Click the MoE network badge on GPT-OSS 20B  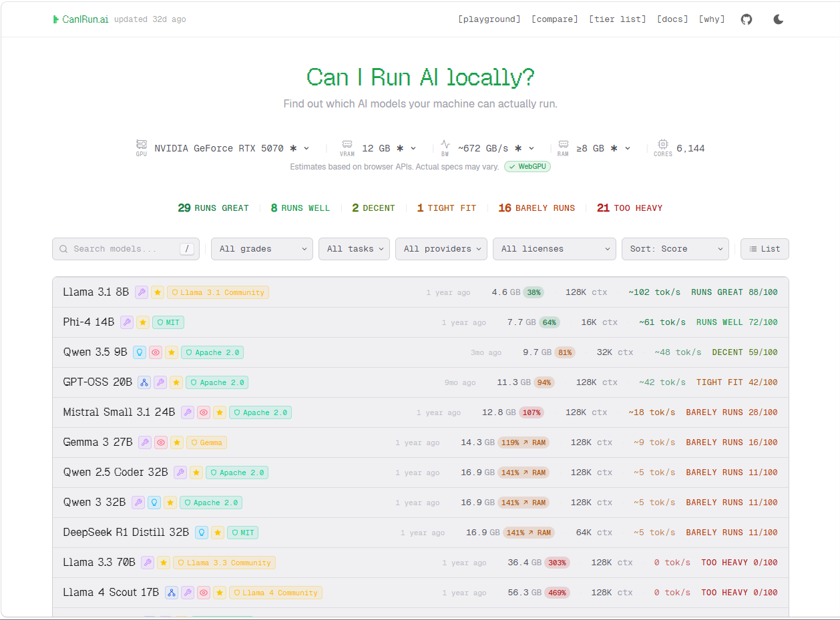coord(144,382)
